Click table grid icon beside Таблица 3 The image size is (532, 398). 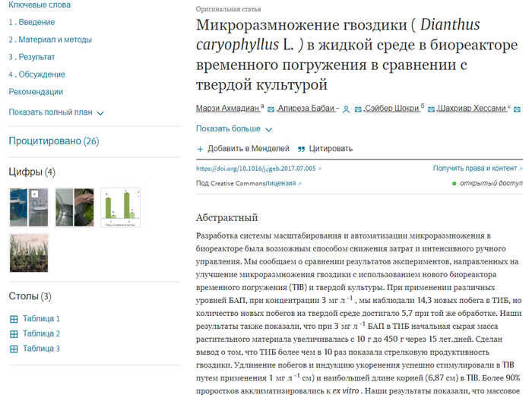[14, 349]
